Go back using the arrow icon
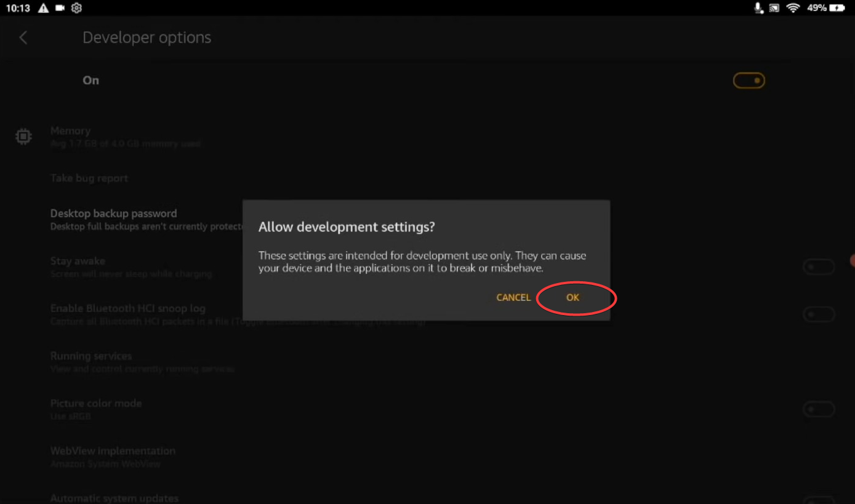 point(23,38)
